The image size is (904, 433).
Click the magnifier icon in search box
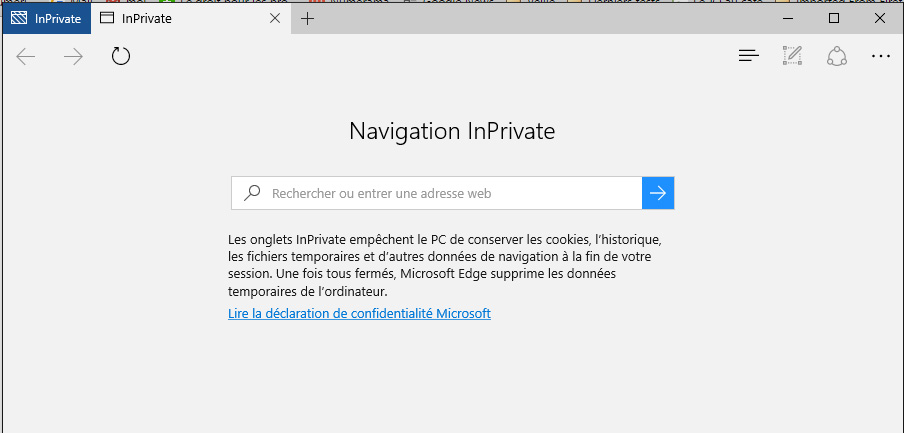252,193
